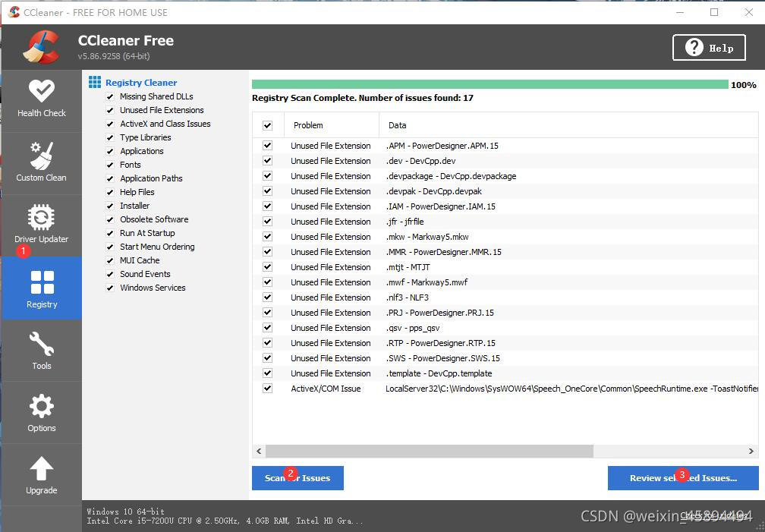Toggle checkbox for .mtjt MTJT row
765x532 pixels.
pyautogui.click(x=267, y=267)
